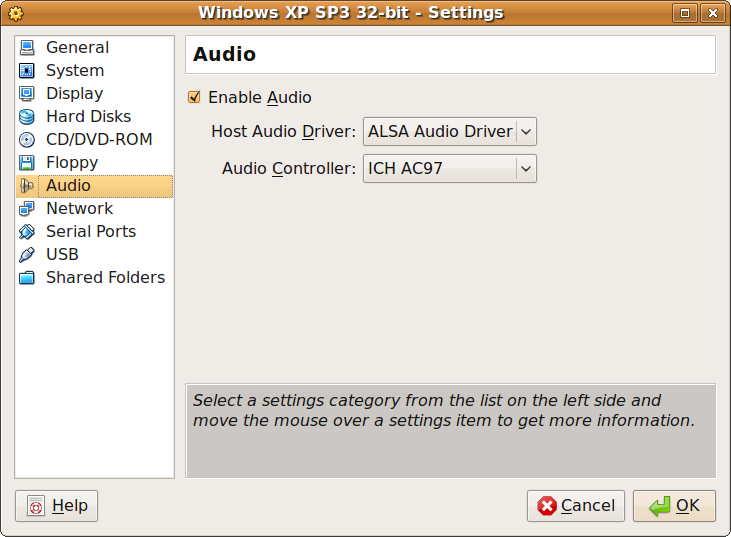Screen dimensions: 731x537
Task: Open the Help button
Action: 57,506
